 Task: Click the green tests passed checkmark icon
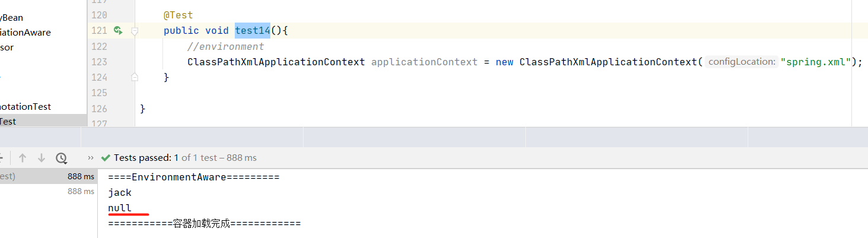pyautogui.click(x=106, y=158)
